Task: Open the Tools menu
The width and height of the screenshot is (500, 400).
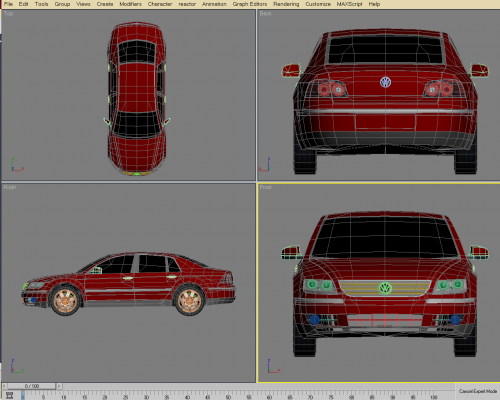Action: [41, 4]
